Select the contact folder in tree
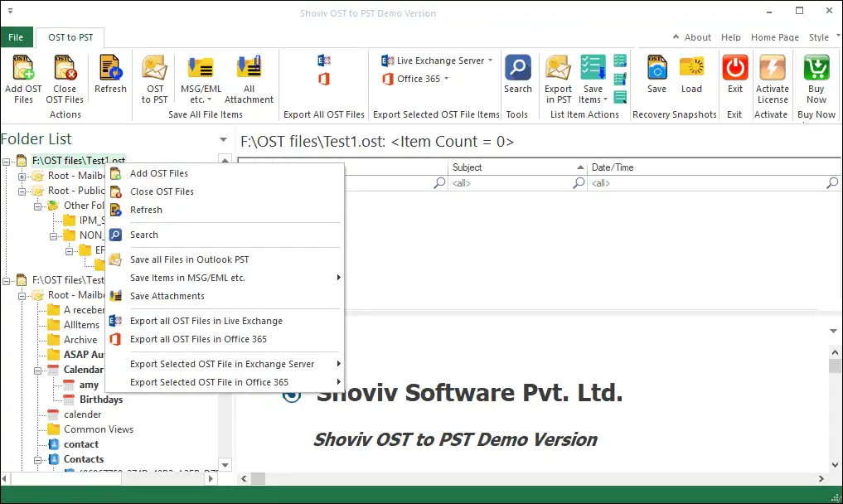The height and width of the screenshot is (504, 843). pos(80,444)
